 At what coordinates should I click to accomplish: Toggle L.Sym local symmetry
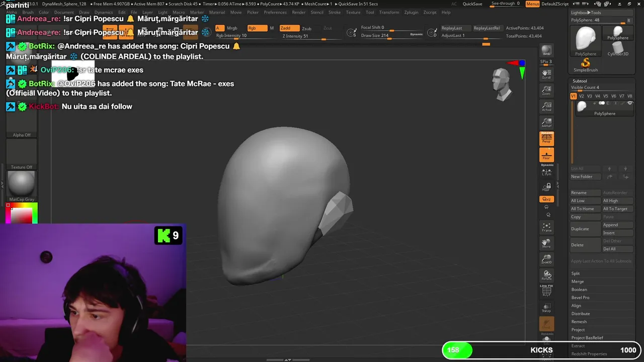(546, 171)
